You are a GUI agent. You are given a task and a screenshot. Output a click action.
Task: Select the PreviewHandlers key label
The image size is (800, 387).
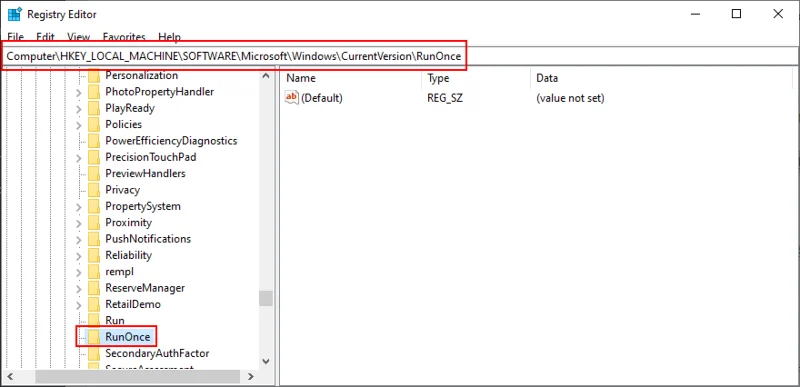pos(145,173)
